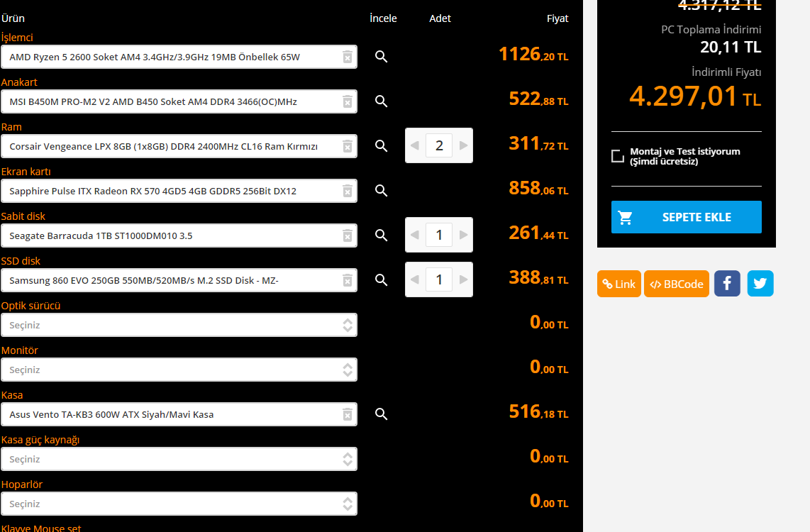Viewport: 810px width, 532px height.
Task: Enable the Montaj ve Test istiyorum checkbox
Action: (x=618, y=156)
